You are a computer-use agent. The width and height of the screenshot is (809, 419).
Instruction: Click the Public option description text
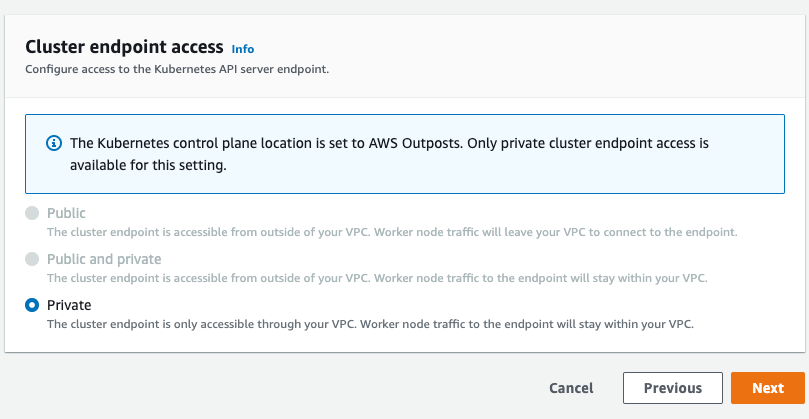(x=392, y=232)
